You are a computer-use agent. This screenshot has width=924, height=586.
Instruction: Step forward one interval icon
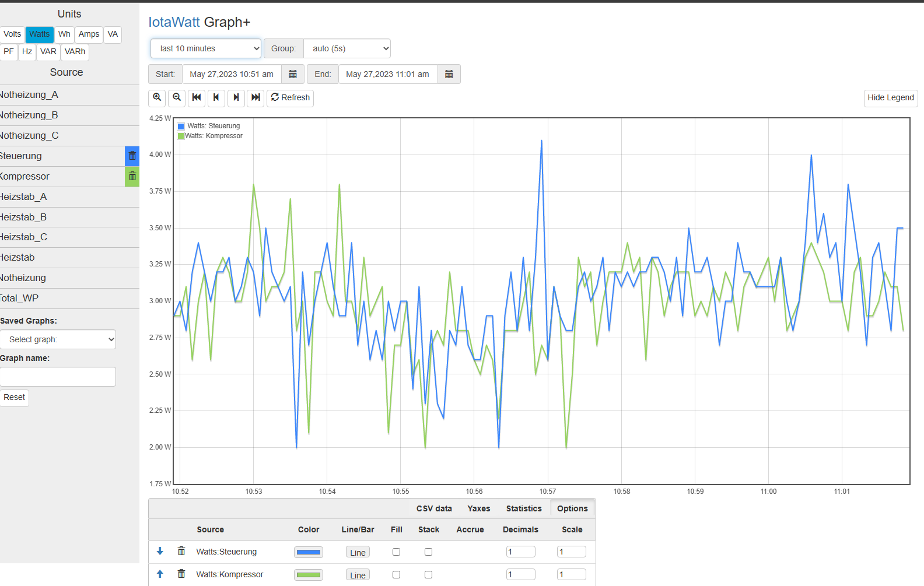[236, 98]
